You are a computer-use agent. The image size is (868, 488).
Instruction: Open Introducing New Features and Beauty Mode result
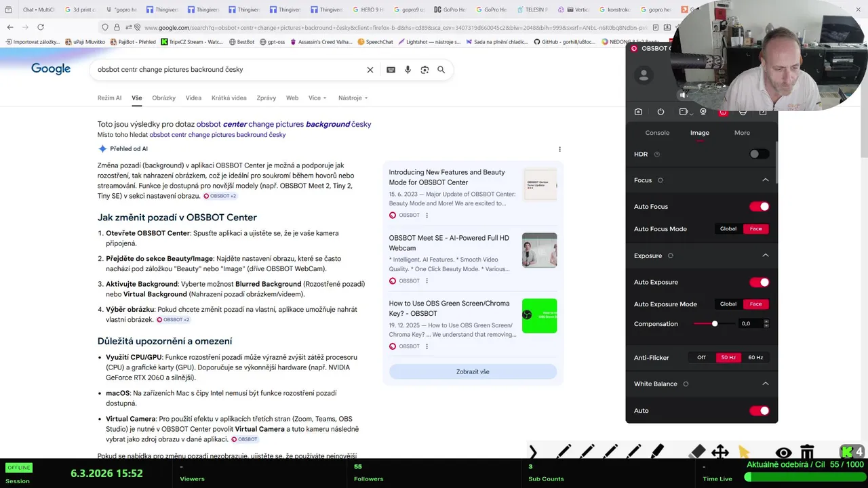tap(447, 177)
